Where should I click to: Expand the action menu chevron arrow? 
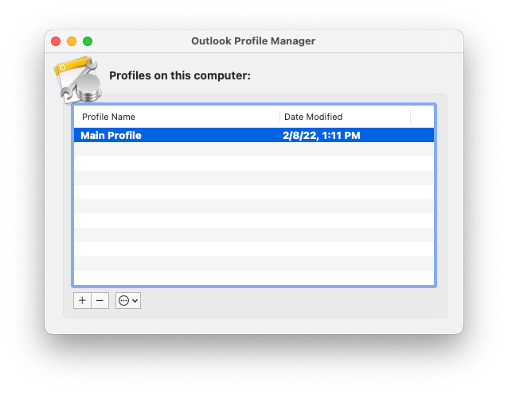(135, 301)
